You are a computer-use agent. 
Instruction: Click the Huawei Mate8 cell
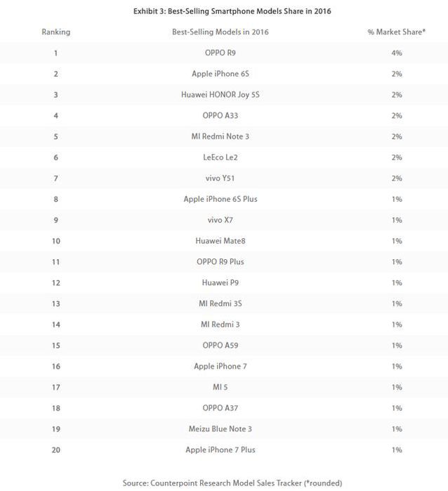(220, 241)
